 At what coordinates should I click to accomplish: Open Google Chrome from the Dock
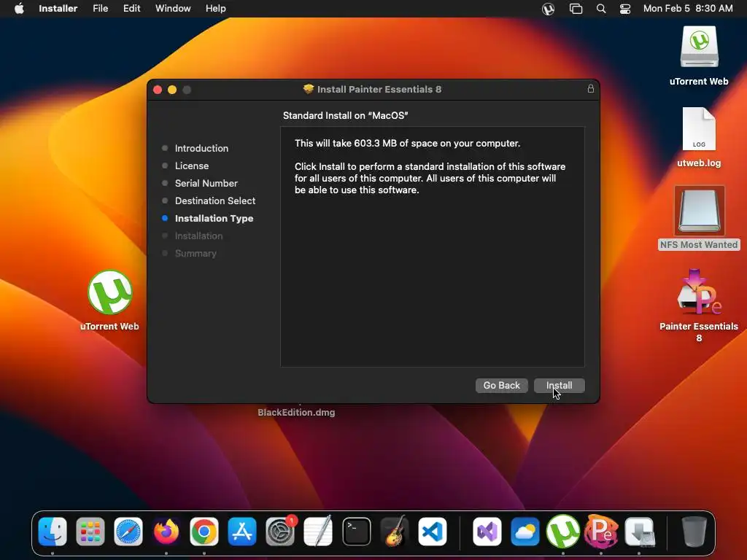coord(204,532)
